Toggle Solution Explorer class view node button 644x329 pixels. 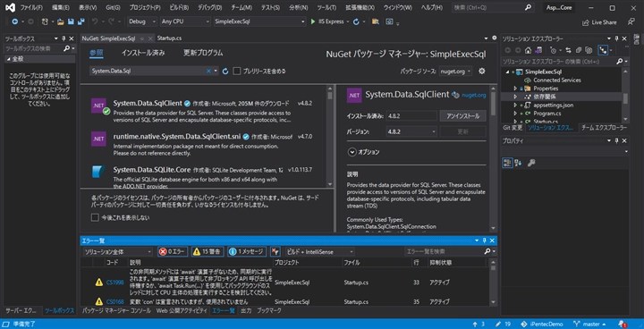point(603,50)
